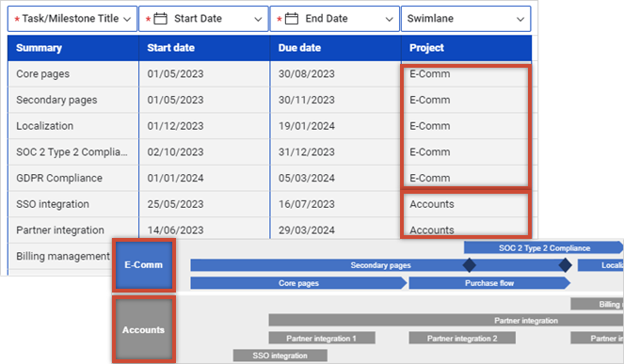This screenshot has height=364, width=624.
Task: Select the SOC 2 Type 2 Complia... cell
Action: point(73,152)
